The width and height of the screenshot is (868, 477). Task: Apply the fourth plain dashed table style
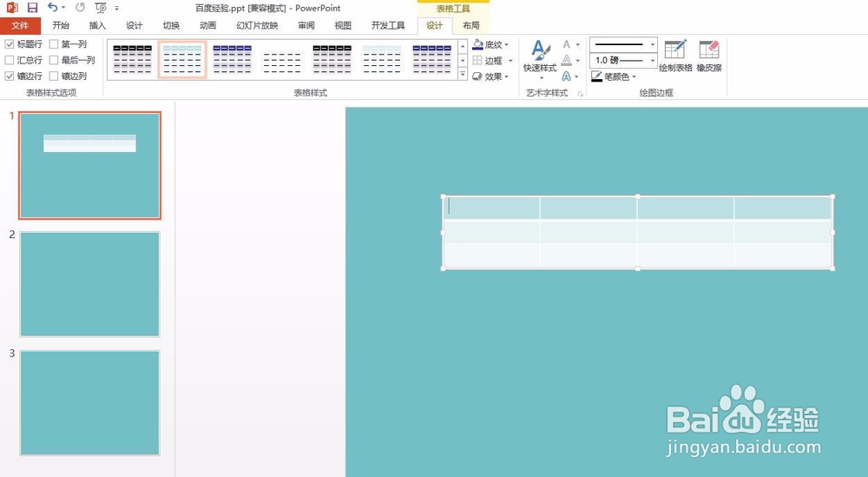[x=282, y=59]
